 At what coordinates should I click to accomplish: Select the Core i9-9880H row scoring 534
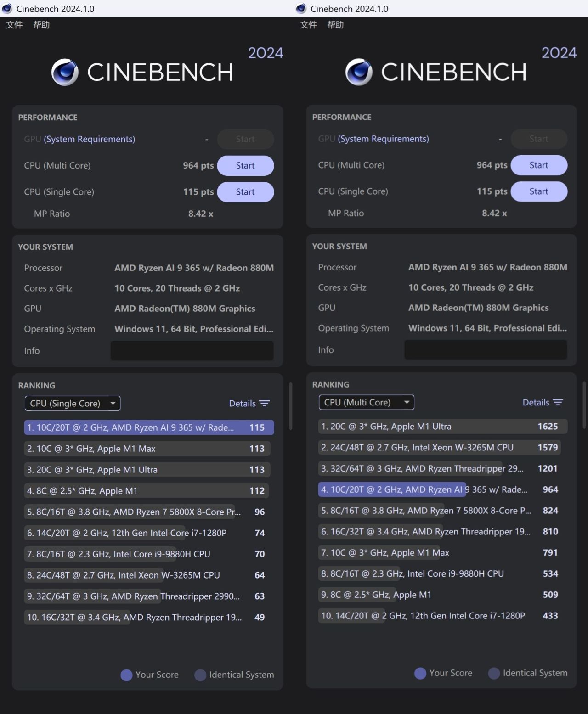tap(443, 574)
